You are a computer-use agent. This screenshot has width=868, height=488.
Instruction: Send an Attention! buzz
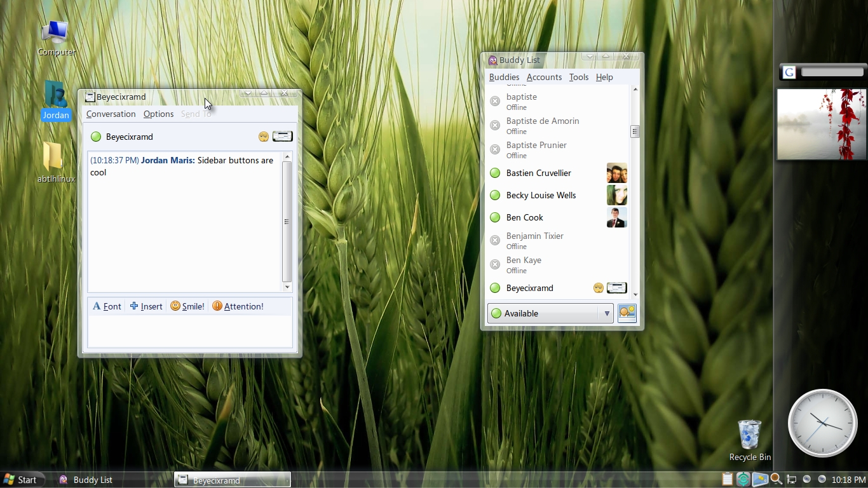pos(238,306)
